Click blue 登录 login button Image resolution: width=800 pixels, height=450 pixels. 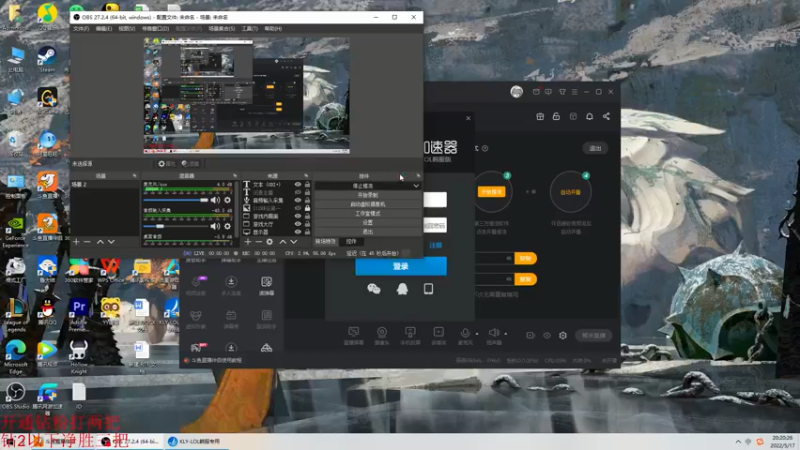pos(401,266)
